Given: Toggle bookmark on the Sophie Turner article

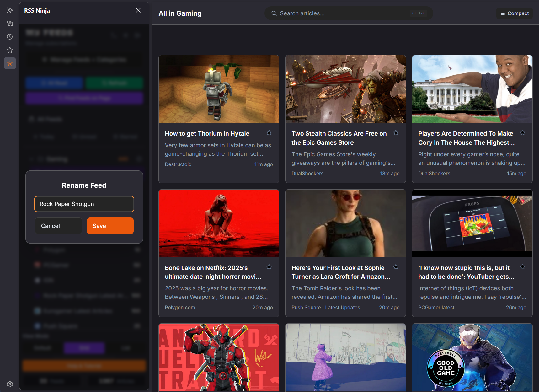Looking at the screenshot, I should (396, 267).
